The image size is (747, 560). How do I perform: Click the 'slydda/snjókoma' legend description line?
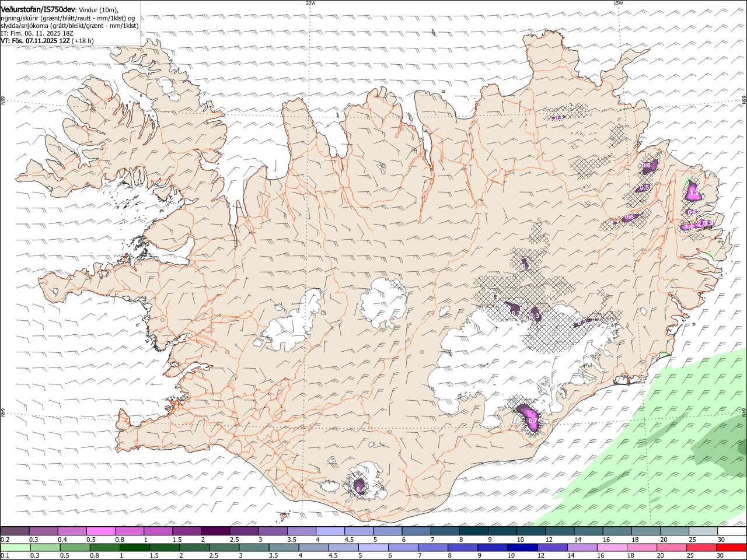69,26
